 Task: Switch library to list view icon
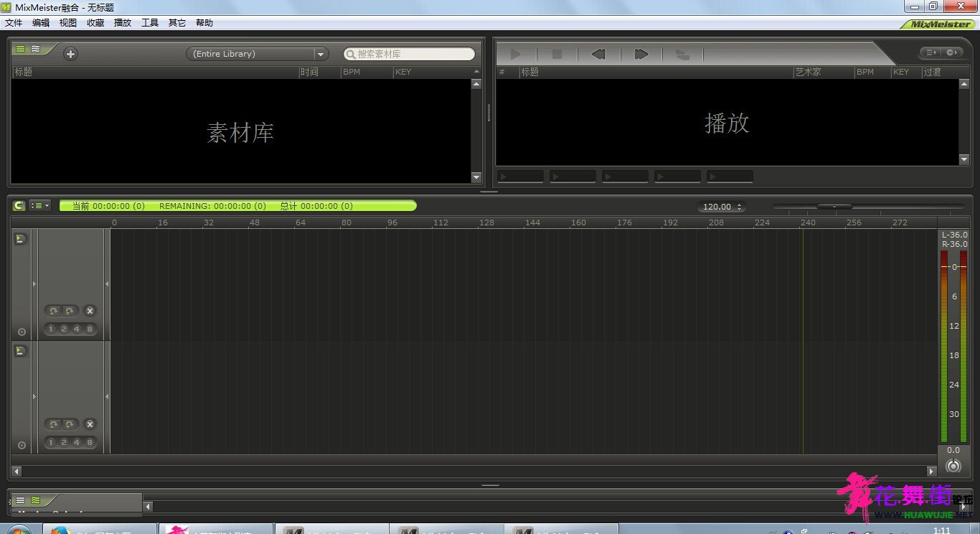click(x=20, y=49)
